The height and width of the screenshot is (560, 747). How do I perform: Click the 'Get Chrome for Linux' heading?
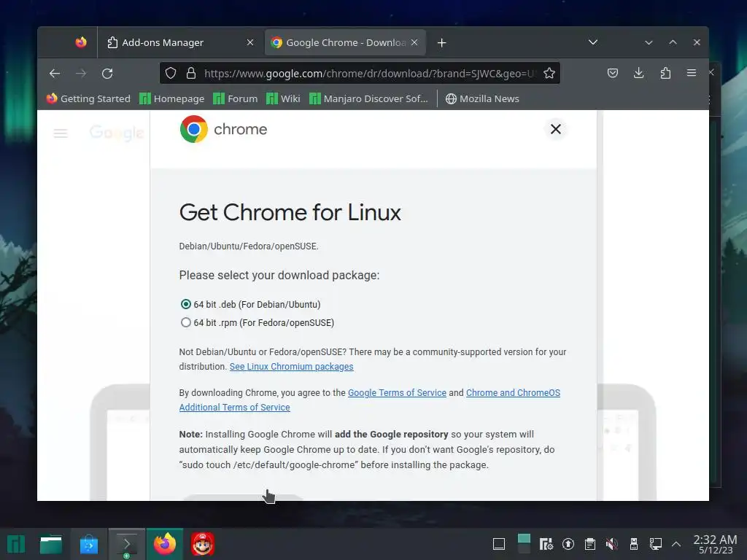(x=290, y=212)
